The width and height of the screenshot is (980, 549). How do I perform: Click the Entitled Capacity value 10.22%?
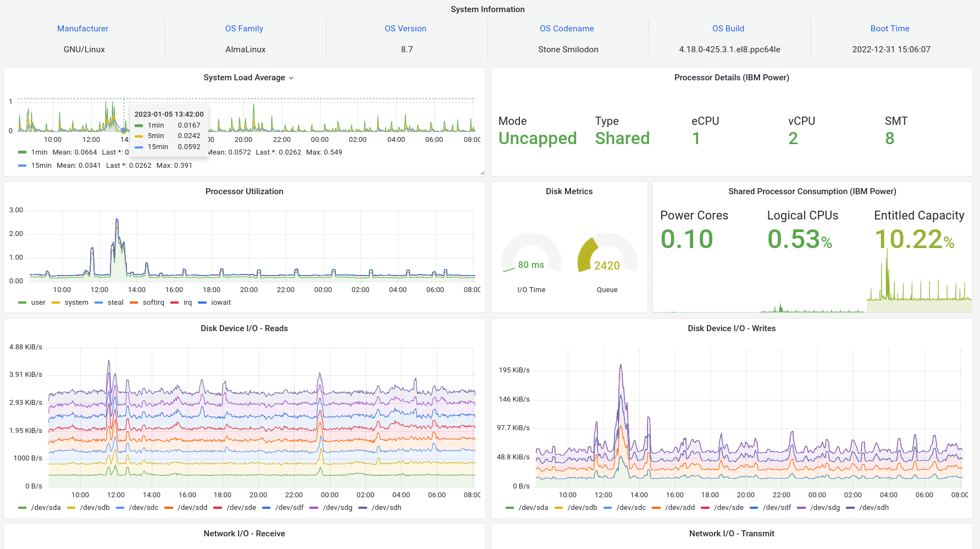[x=914, y=239]
